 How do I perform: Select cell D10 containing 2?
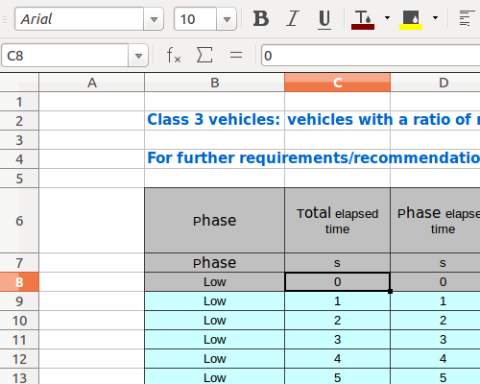[435, 321]
